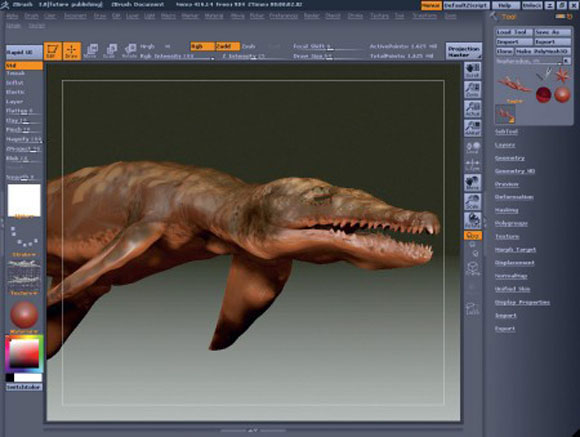
Task: Expand the Display Properties subpalette
Action: tap(522, 302)
